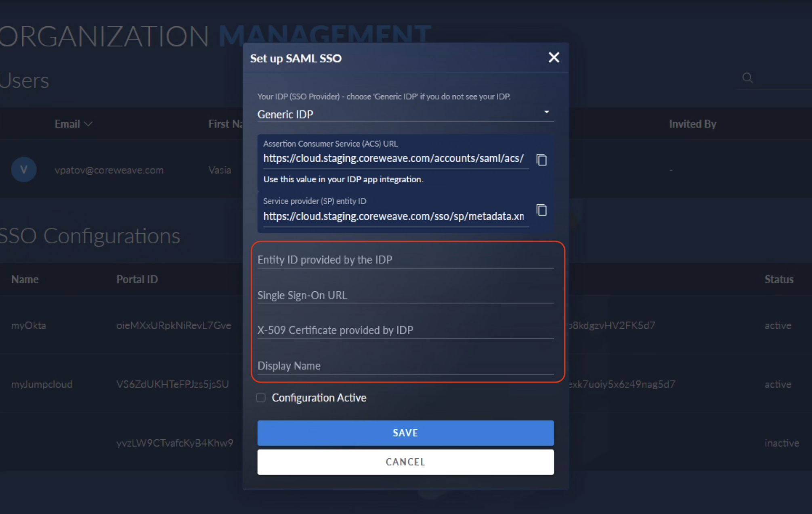
Task: Click the Invited By column header
Action: click(x=692, y=124)
